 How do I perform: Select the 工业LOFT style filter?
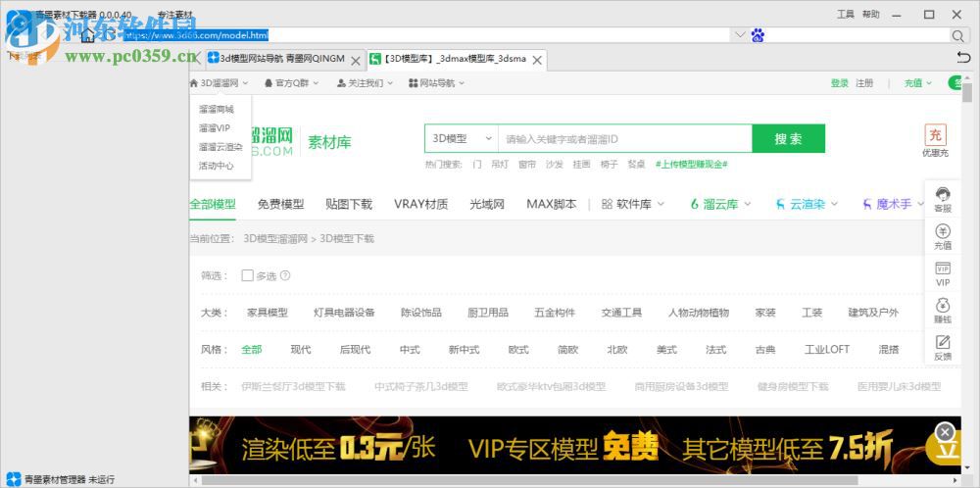827,349
